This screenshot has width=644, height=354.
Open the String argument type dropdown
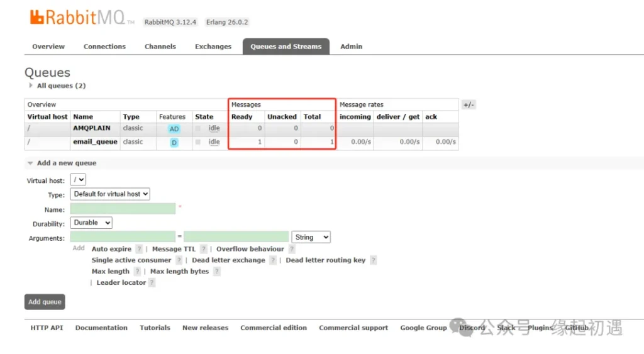point(311,237)
